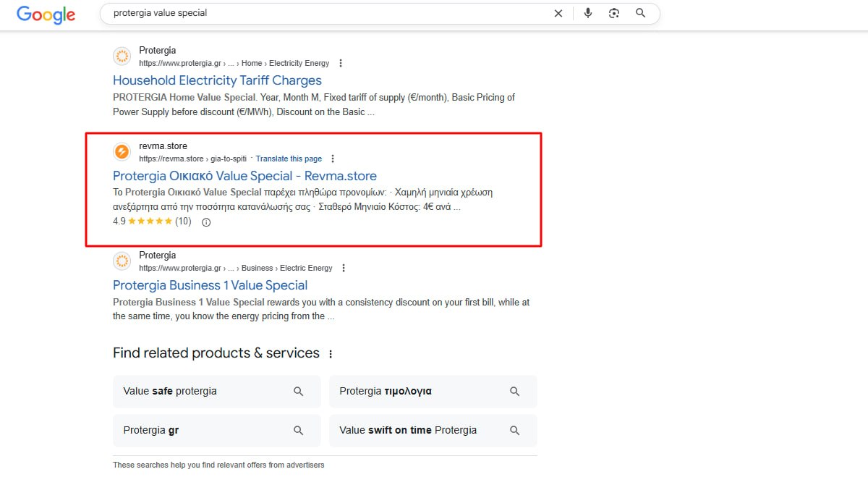Open more options for revma.store result
Screen dimensions: 868x485
(333, 159)
